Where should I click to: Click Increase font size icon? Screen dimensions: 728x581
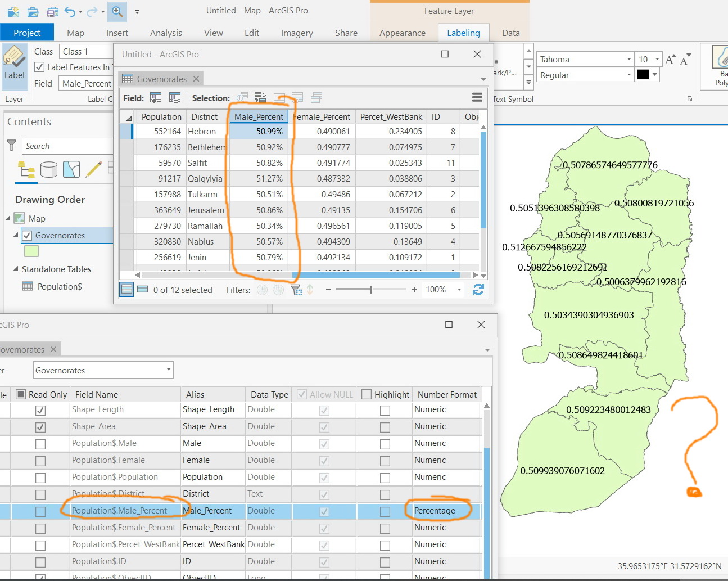(x=670, y=60)
